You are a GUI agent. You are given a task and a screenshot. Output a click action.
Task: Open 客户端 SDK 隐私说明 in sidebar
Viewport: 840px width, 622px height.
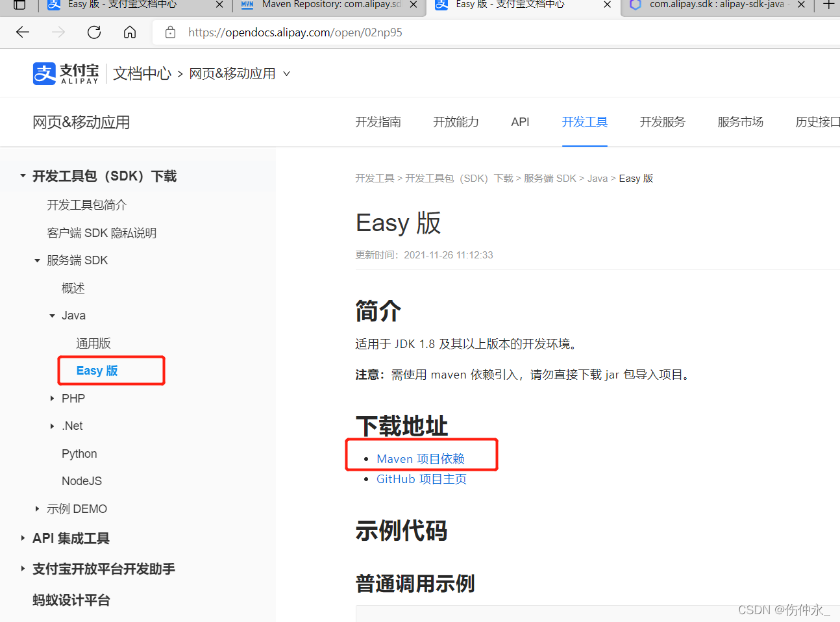click(101, 233)
